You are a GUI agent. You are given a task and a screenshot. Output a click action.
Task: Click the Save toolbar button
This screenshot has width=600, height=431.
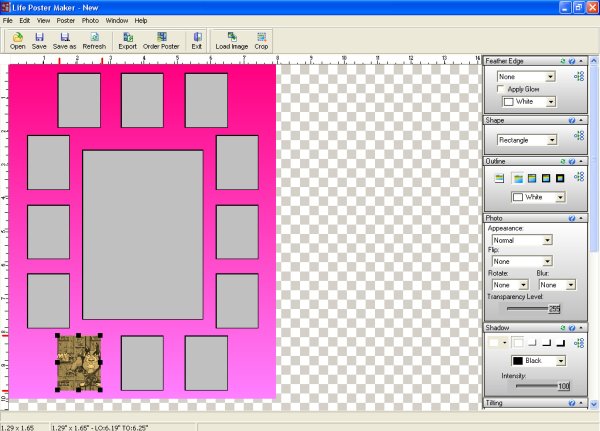39,40
